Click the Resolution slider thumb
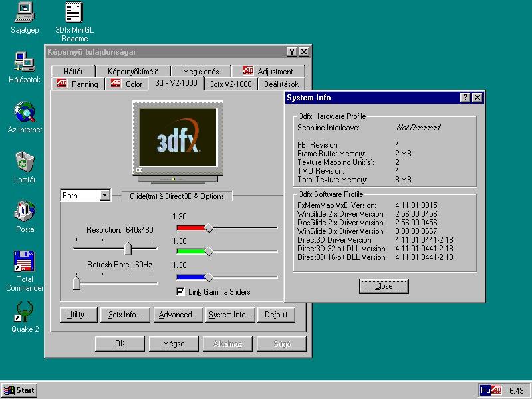This screenshot has width=532, height=399. click(x=128, y=247)
